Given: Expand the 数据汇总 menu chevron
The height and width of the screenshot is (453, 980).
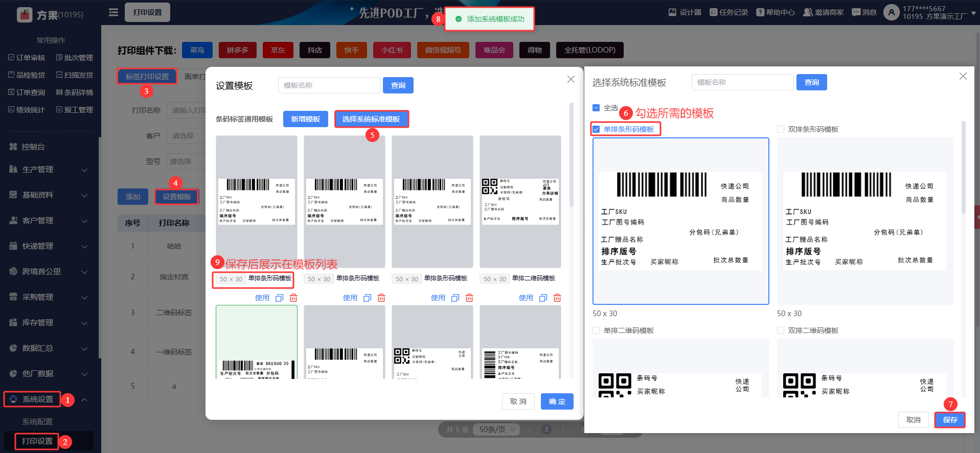Looking at the screenshot, I should pyautogui.click(x=84, y=348).
